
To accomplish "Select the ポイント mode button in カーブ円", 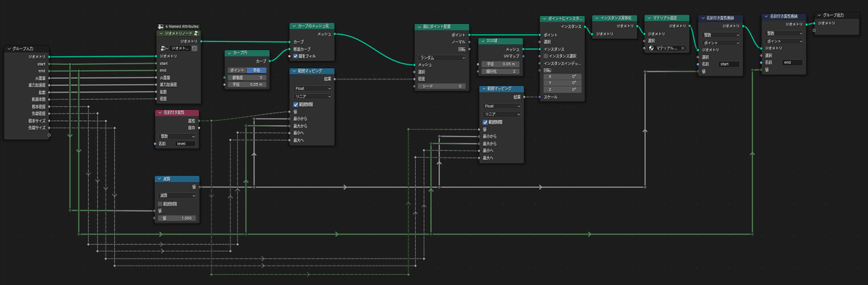I will pyautogui.click(x=237, y=70).
